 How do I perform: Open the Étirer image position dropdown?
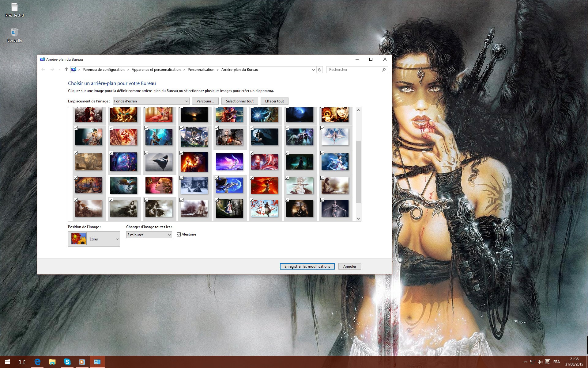point(94,239)
